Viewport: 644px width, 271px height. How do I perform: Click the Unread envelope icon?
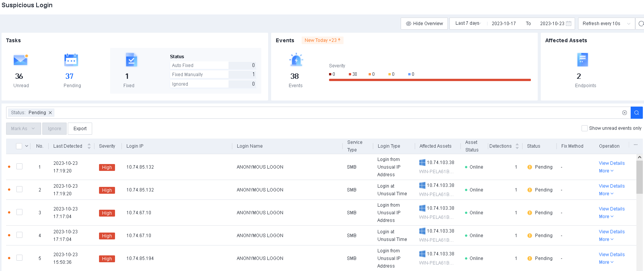tap(21, 60)
